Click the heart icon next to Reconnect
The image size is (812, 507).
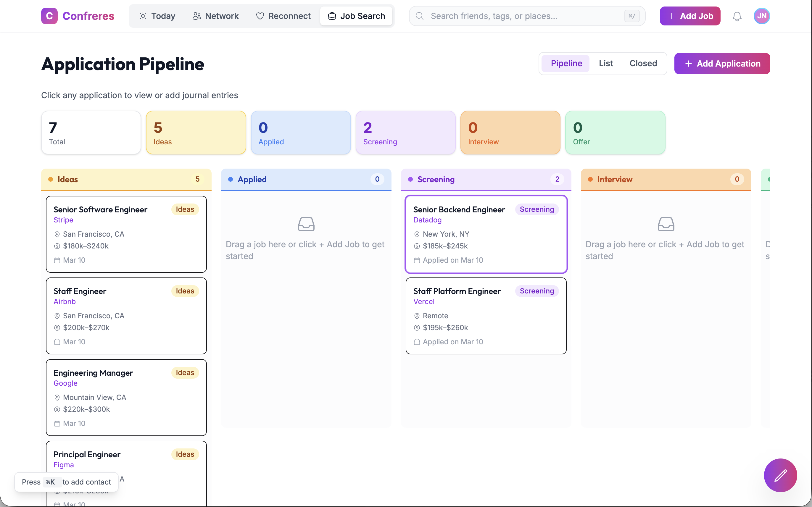pos(260,16)
